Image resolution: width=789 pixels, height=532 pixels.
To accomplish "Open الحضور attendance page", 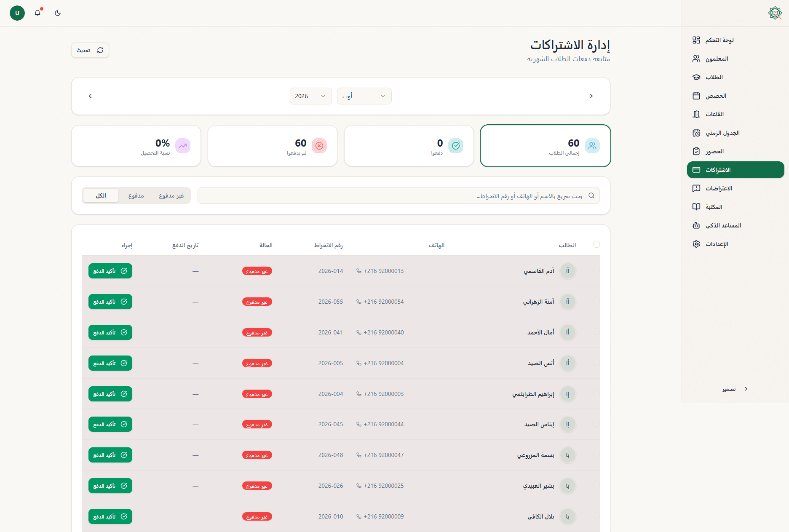I will coord(736,151).
